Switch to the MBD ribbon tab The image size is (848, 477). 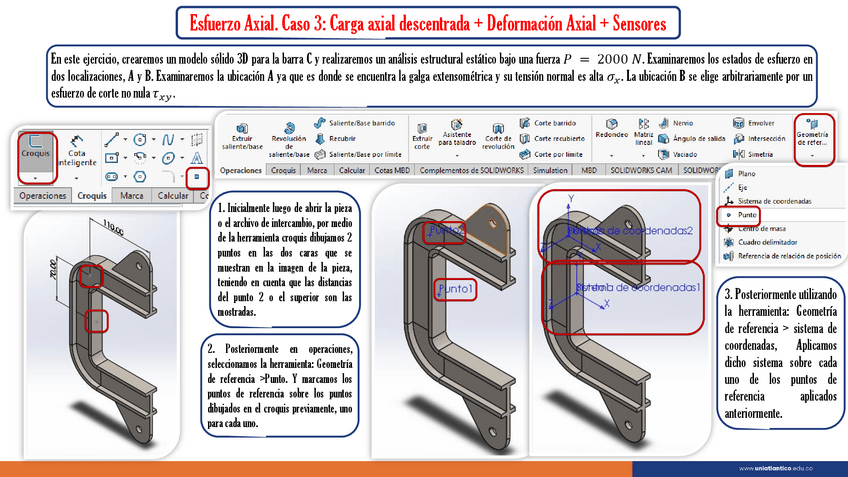(588, 170)
